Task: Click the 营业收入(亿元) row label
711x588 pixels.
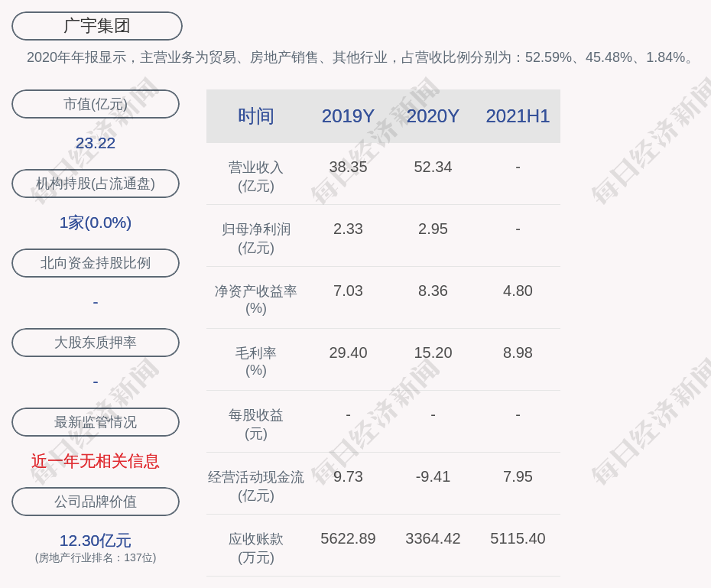Action: coord(256,177)
